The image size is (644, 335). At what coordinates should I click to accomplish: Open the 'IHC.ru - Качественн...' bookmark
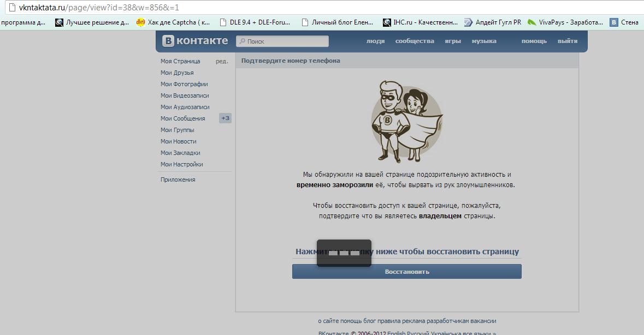point(420,22)
